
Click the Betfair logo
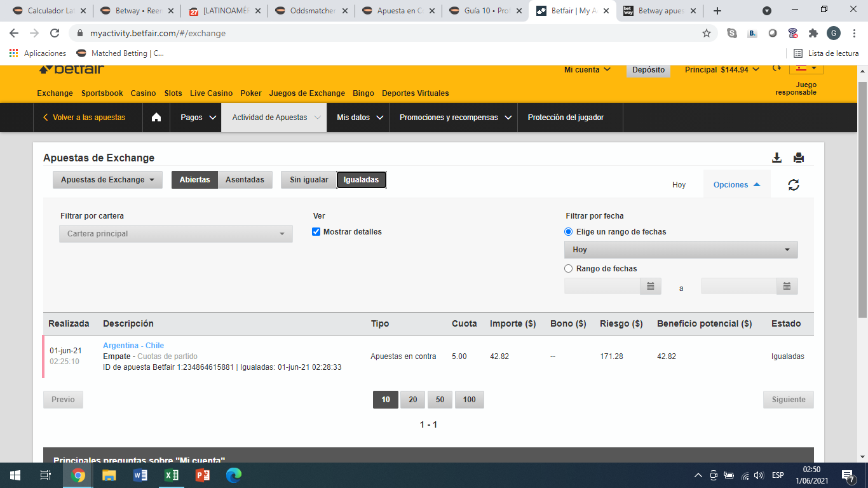point(71,69)
